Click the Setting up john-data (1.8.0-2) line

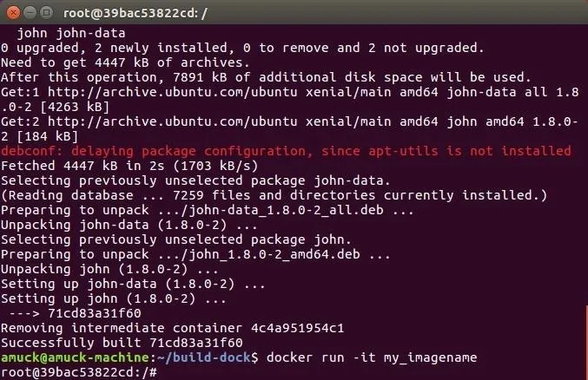[x=133, y=284]
